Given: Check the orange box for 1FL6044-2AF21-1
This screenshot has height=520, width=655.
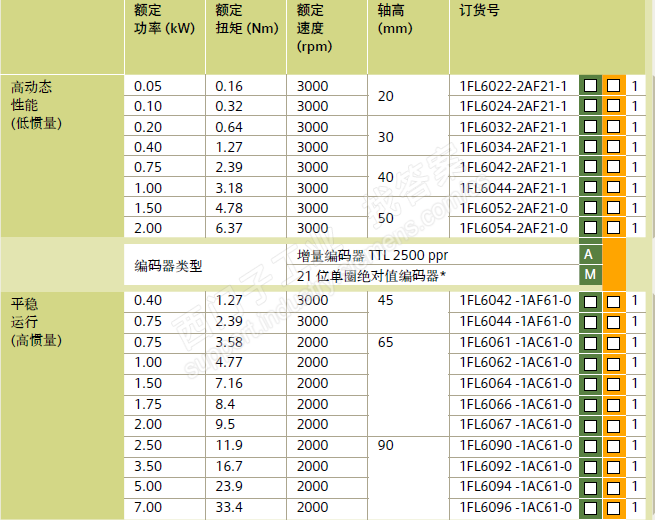Looking at the screenshot, I should pyautogui.click(x=613, y=187).
